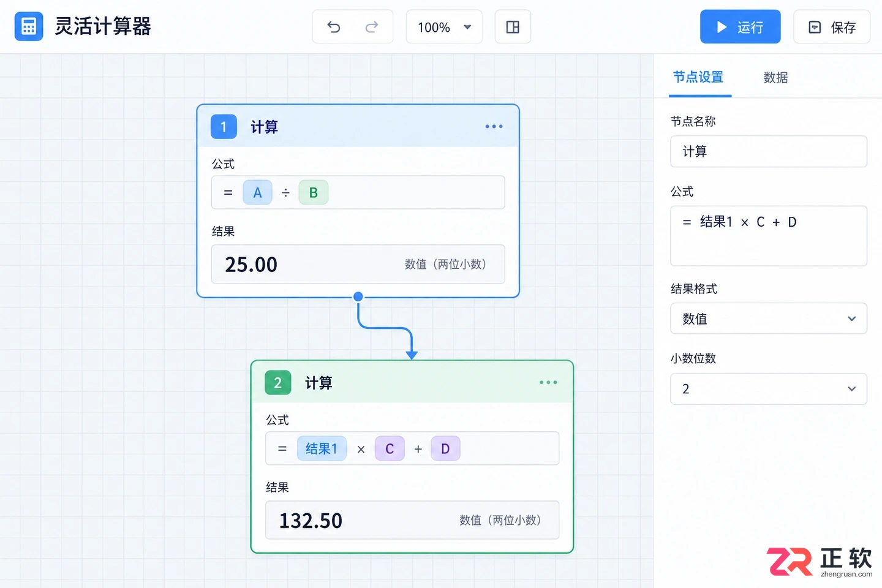Click node 2 title 计算
This screenshot has height=588, width=882.
click(318, 383)
